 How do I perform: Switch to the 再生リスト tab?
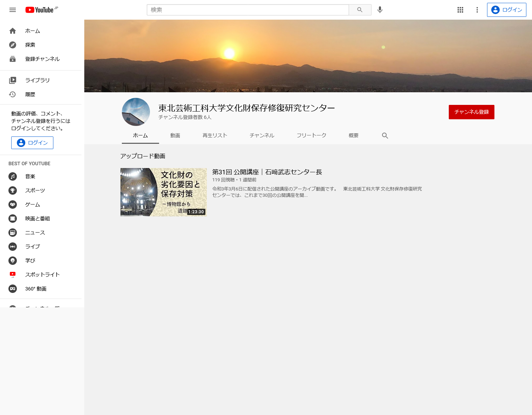pos(215,135)
